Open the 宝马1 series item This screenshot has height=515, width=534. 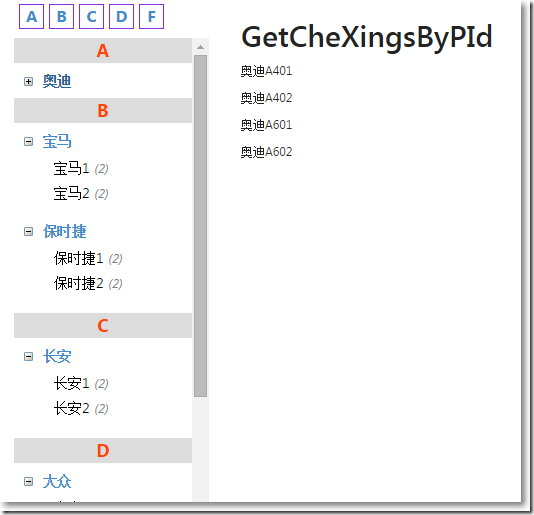click(71, 169)
